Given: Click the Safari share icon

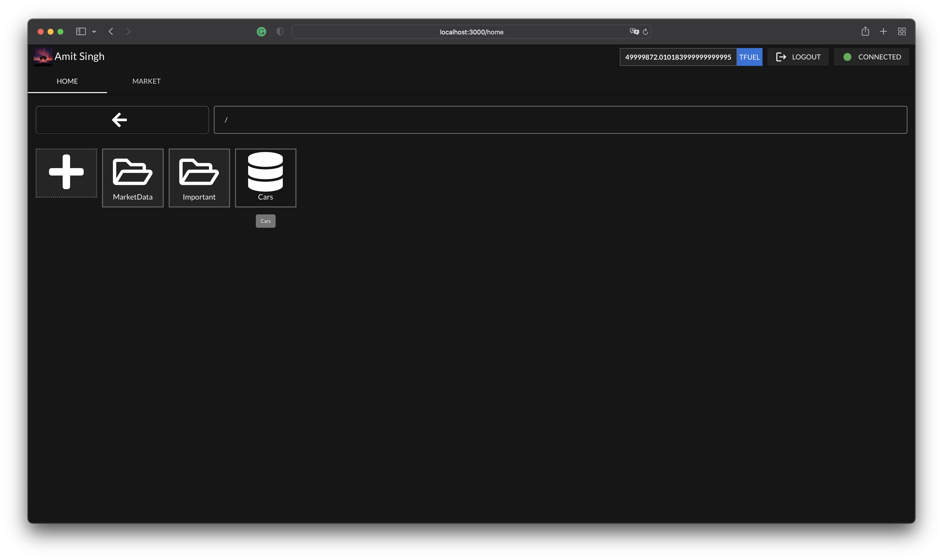Looking at the screenshot, I should 865,31.
